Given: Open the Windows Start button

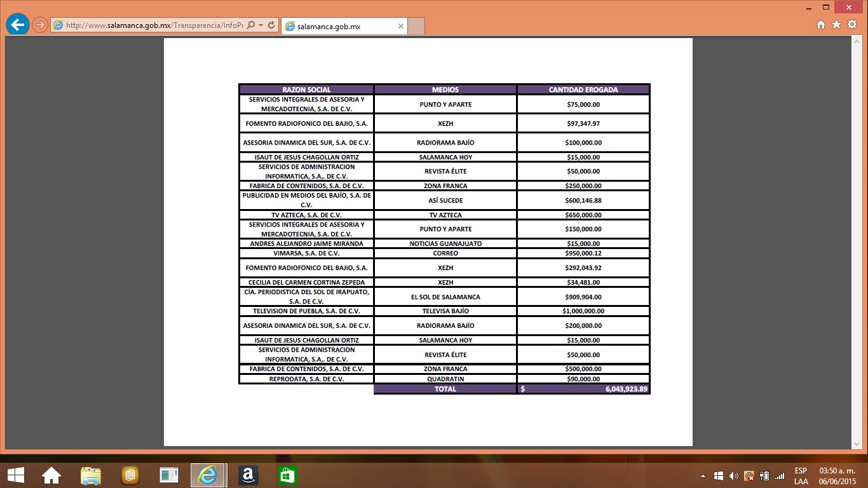Looking at the screenshot, I should [x=15, y=475].
